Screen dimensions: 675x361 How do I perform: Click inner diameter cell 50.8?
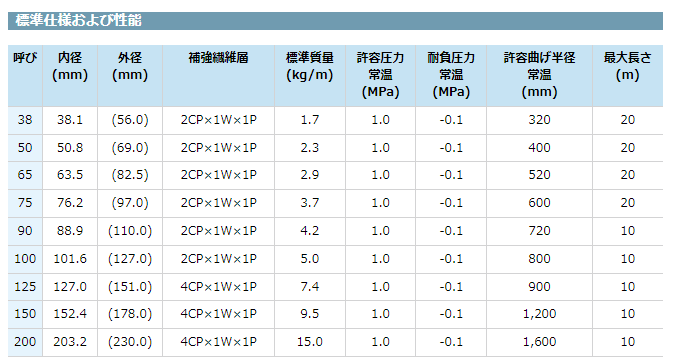(x=70, y=148)
